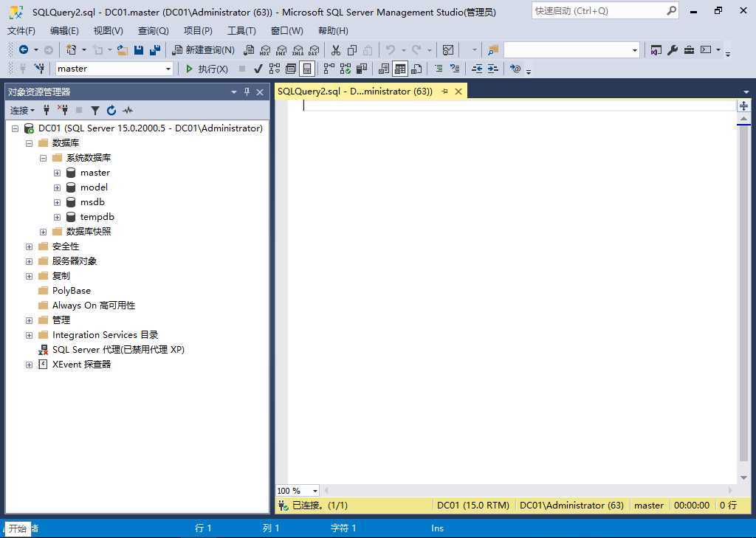Cut selection with the scissors icon
This screenshot has height=538, width=756.
point(336,49)
